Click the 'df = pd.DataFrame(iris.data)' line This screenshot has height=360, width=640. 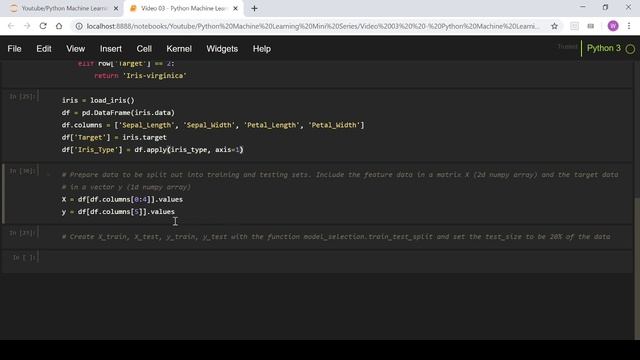(118, 113)
